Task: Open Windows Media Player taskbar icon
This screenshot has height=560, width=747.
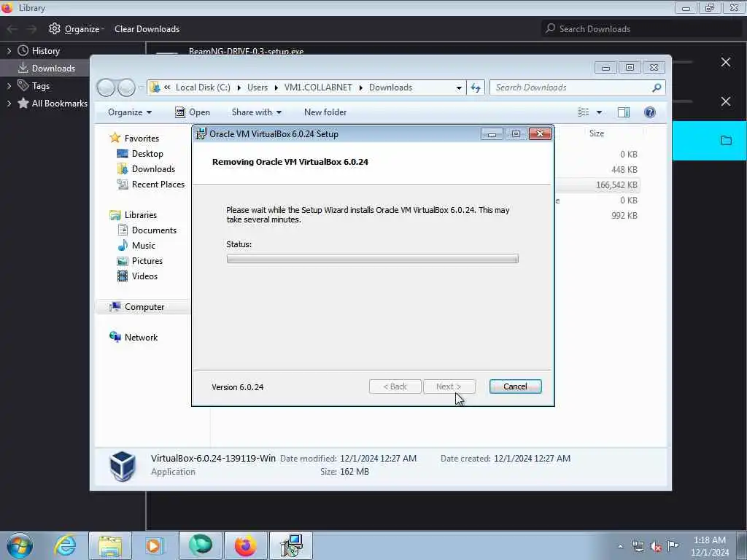Action: pos(154,545)
